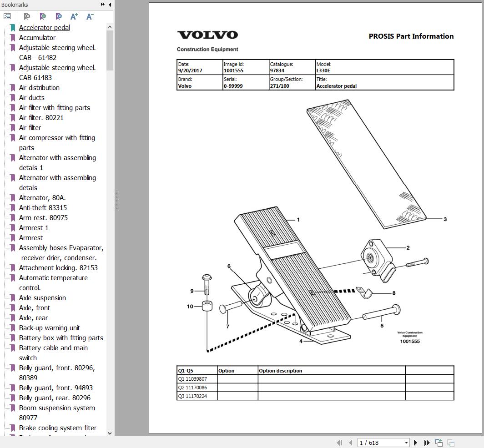Go to the first page
The height and width of the screenshot is (448, 484).
pos(339,443)
